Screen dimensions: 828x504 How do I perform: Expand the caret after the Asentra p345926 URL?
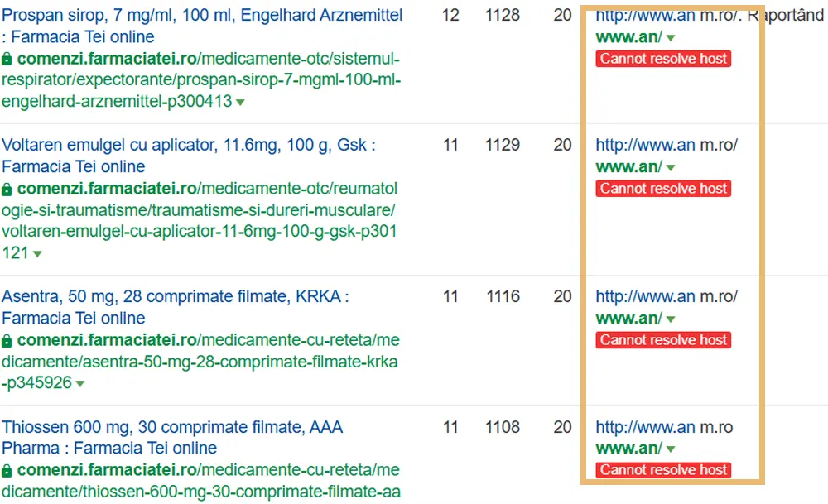pos(80,384)
